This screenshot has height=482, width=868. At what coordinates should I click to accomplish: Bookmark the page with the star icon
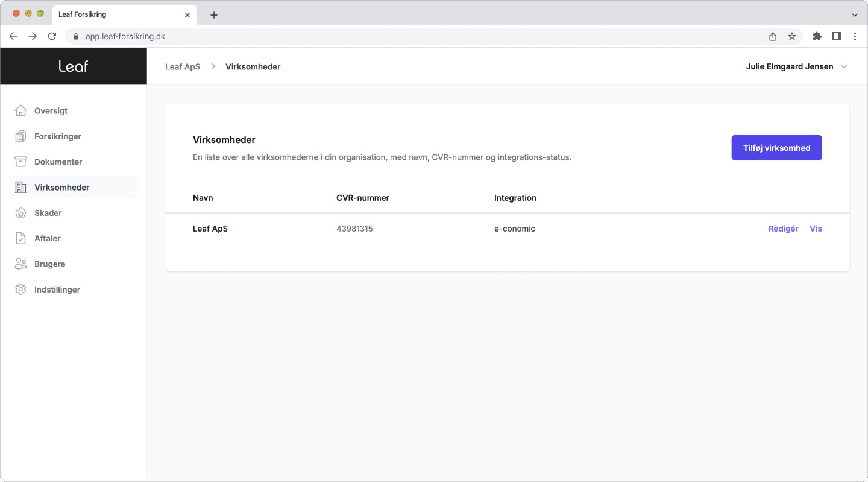click(792, 36)
